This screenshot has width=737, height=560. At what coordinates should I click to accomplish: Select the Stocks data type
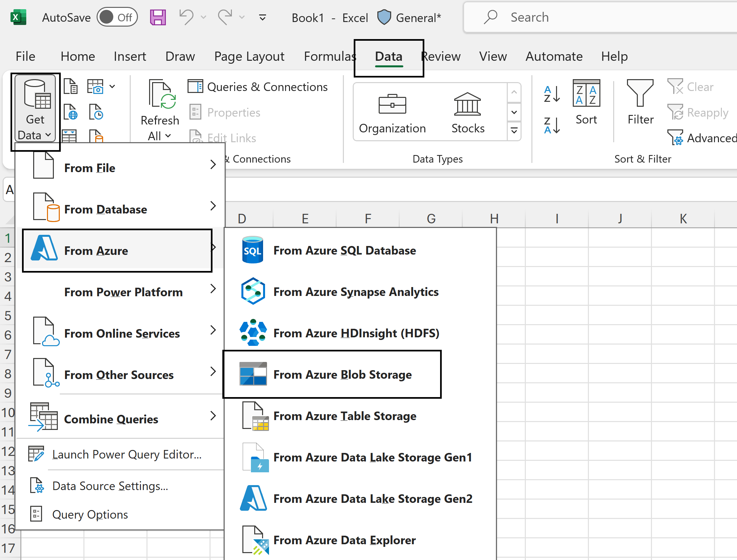click(468, 113)
